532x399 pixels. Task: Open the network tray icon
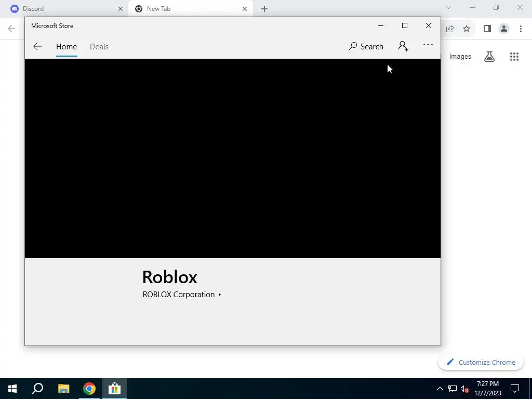pyautogui.click(x=453, y=389)
